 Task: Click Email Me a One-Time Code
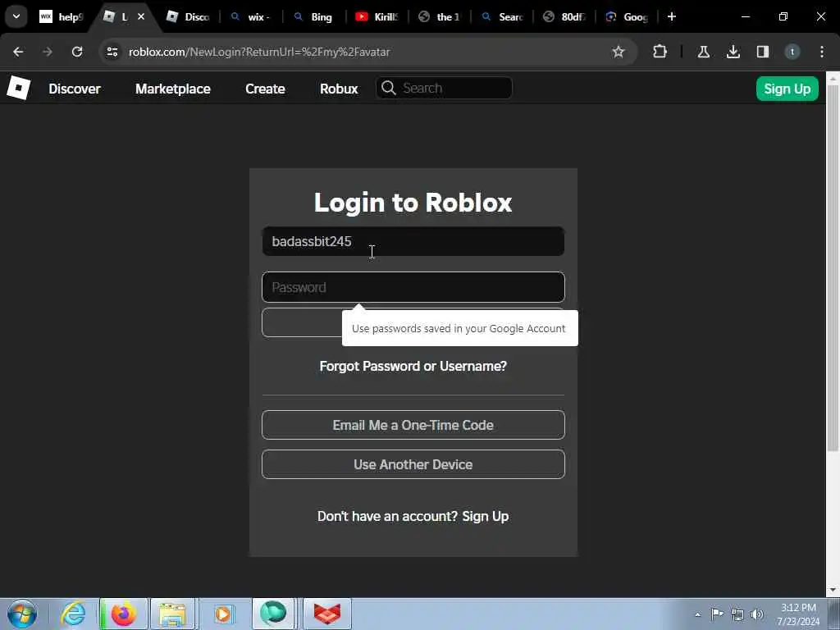[413, 425]
